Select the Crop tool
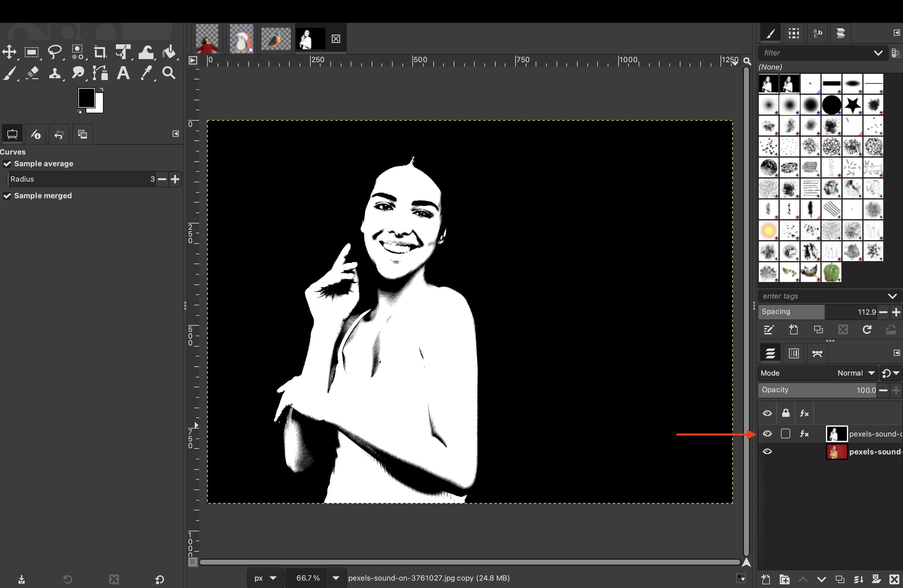Image resolution: width=903 pixels, height=588 pixels. click(100, 52)
